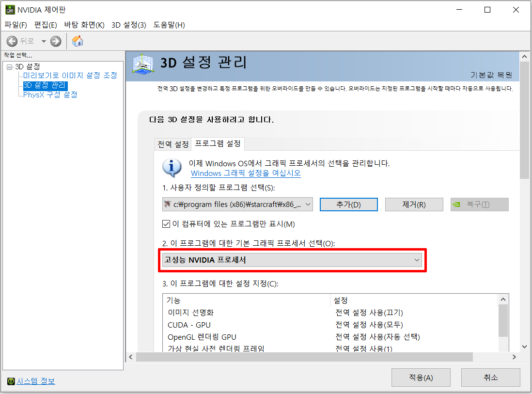The width and height of the screenshot is (532, 394).
Task: Click 전역 설정 사용(끄기) value
Action: click(369, 313)
